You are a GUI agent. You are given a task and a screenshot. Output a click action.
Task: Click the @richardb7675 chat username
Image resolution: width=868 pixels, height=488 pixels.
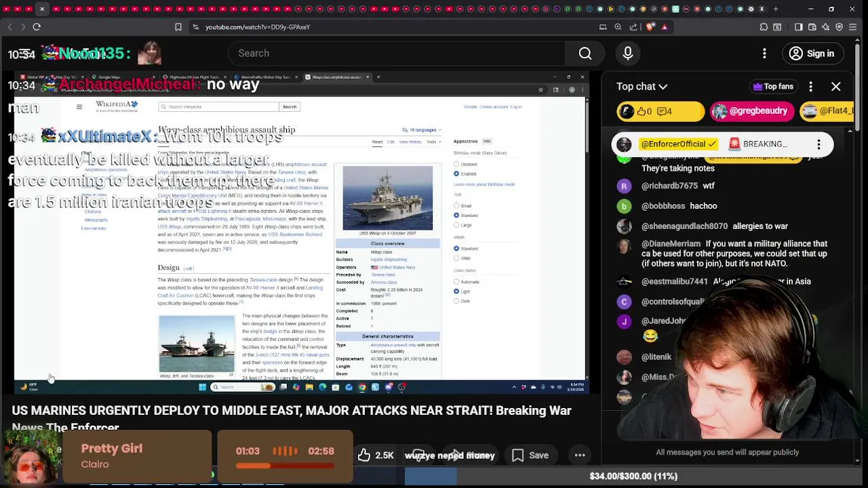pos(669,186)
